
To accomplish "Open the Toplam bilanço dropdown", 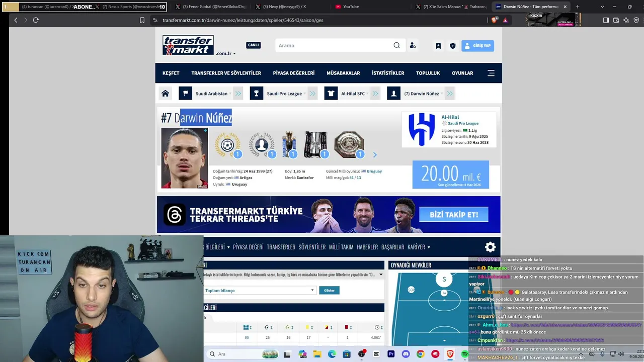I will [x=260, y=290].
